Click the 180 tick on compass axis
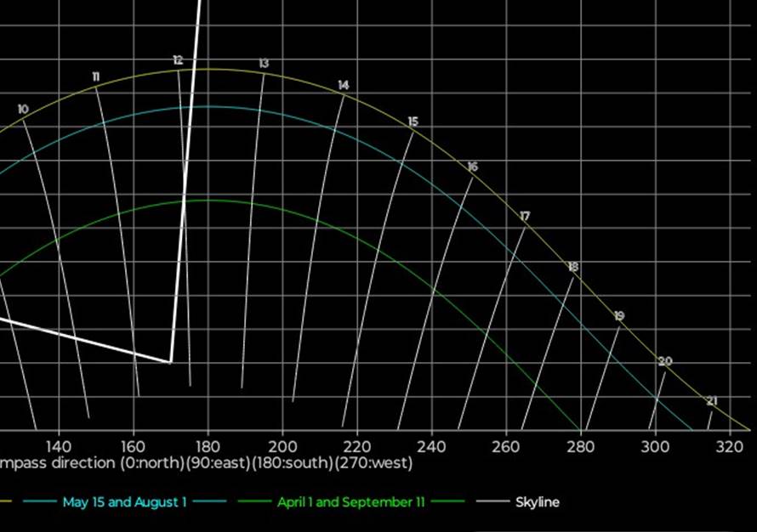The width and height of the screenshot is (757, 532). pyautogui.click(x=208, y=447)
